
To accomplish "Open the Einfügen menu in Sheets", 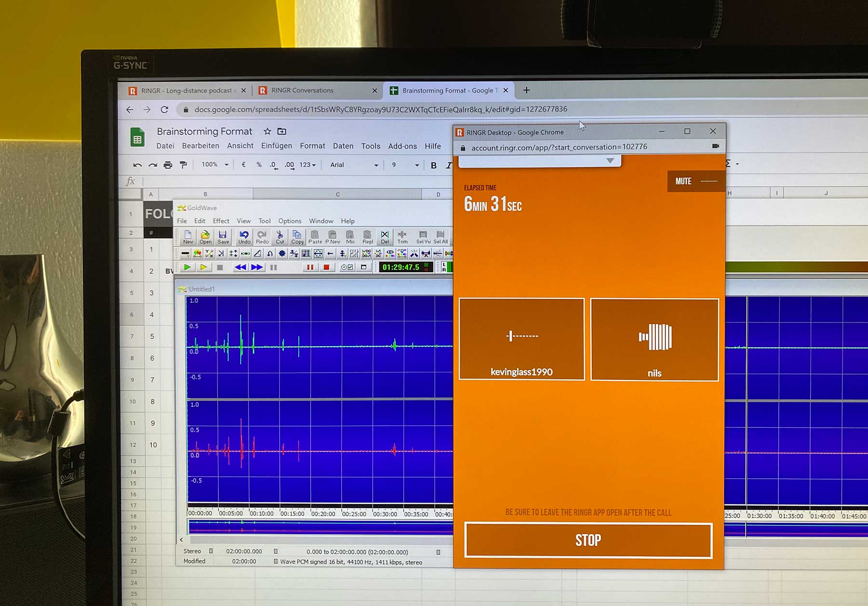I will (x=276, y=146).
